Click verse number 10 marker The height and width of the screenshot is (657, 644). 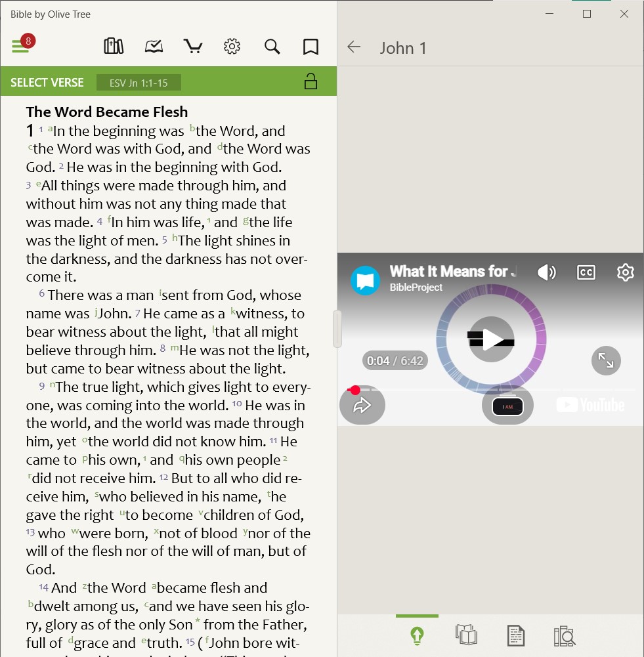pos(237,404)
